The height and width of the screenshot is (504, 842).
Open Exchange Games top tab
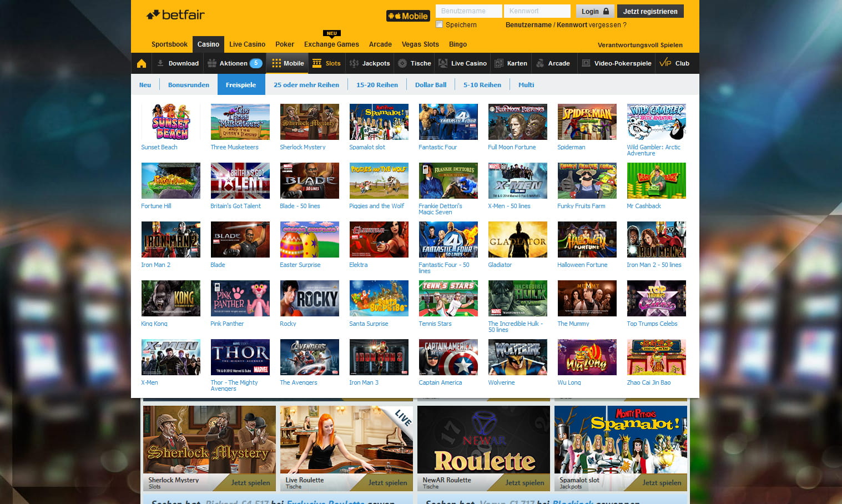(331, 44)
